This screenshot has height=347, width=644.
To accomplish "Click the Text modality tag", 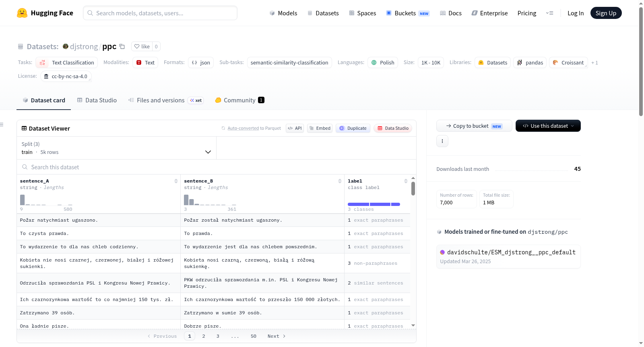I will [145, 62].
